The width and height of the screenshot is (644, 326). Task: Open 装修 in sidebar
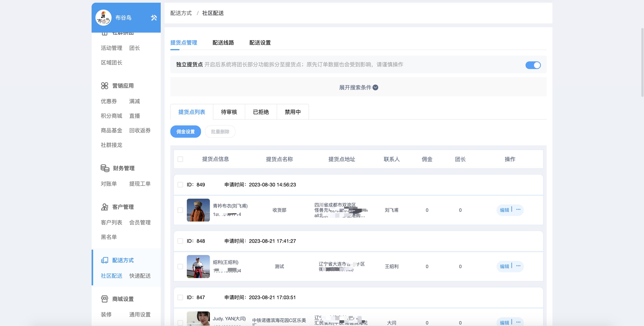tap(106, 314)
